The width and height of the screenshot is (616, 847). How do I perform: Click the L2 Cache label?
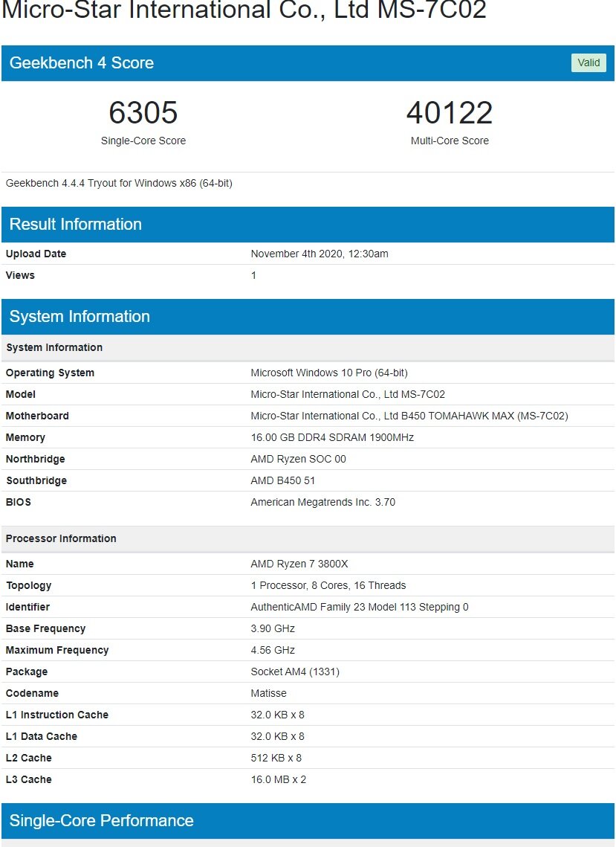pos(29,759)
